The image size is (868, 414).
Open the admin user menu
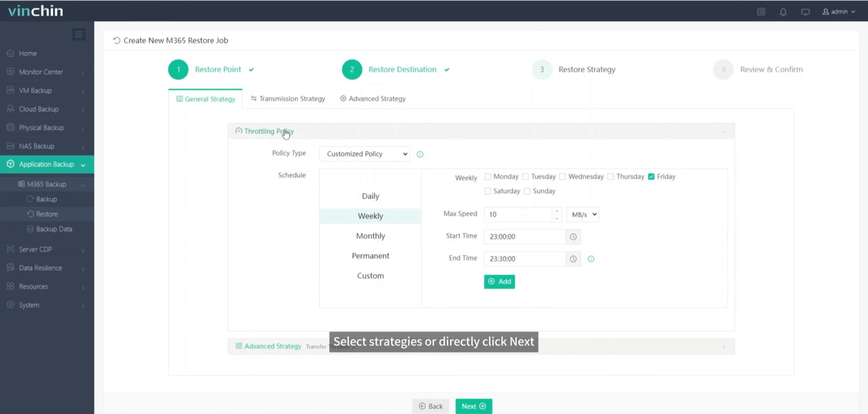839,12
